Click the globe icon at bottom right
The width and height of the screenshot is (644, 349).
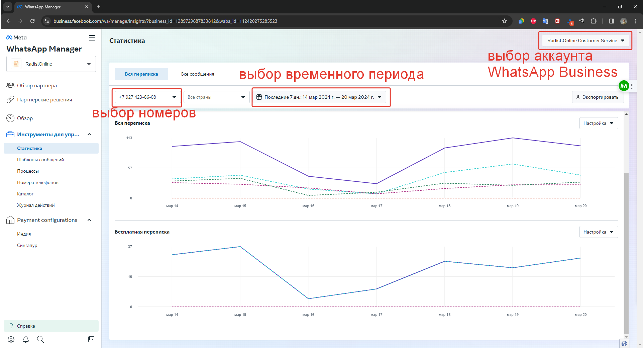click(624, 344)
